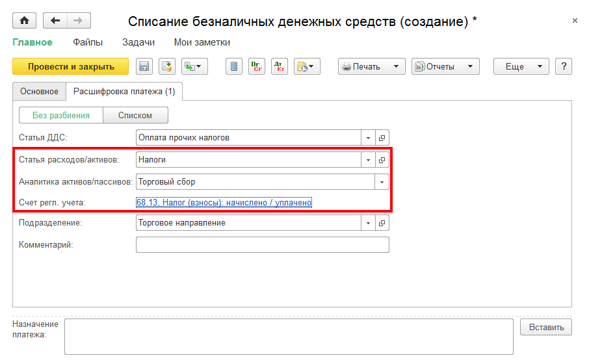Open the 68.13 account link
This screenshot has width=589, height=364.
coord(224,203)
